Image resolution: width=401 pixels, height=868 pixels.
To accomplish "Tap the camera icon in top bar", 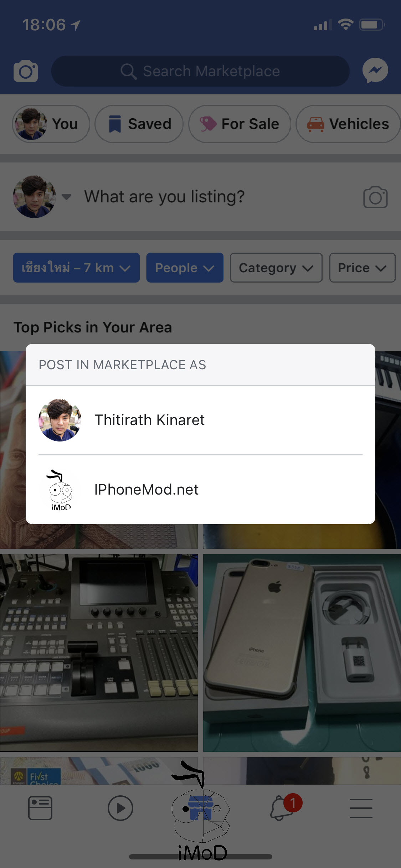I will point(26,71).
